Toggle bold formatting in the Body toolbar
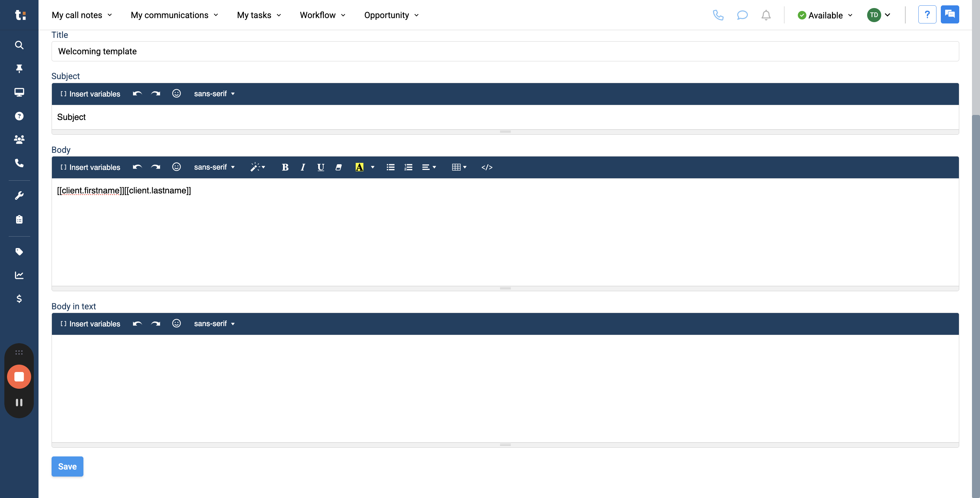The image size is (980, 498). 285,167
